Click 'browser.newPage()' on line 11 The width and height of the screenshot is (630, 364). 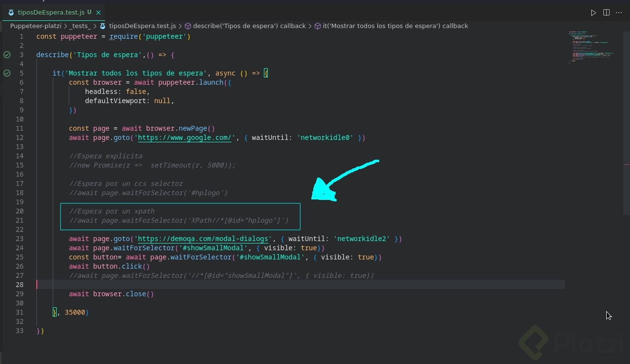point(181,128)
